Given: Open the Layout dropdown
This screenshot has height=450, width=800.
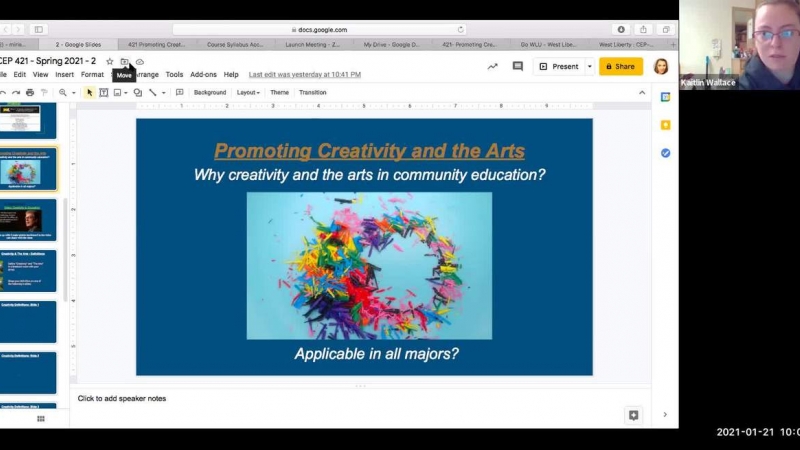Looking at the screenshot, I should click(247, 92).
